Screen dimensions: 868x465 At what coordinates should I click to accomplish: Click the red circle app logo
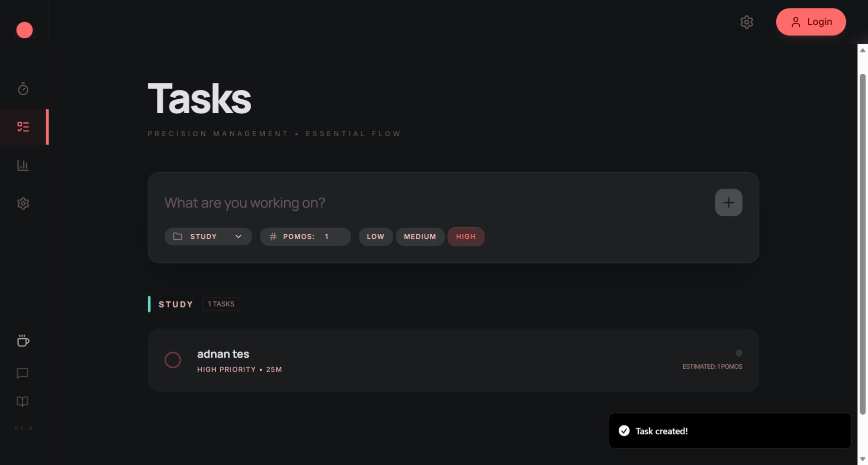coord(25,30)
